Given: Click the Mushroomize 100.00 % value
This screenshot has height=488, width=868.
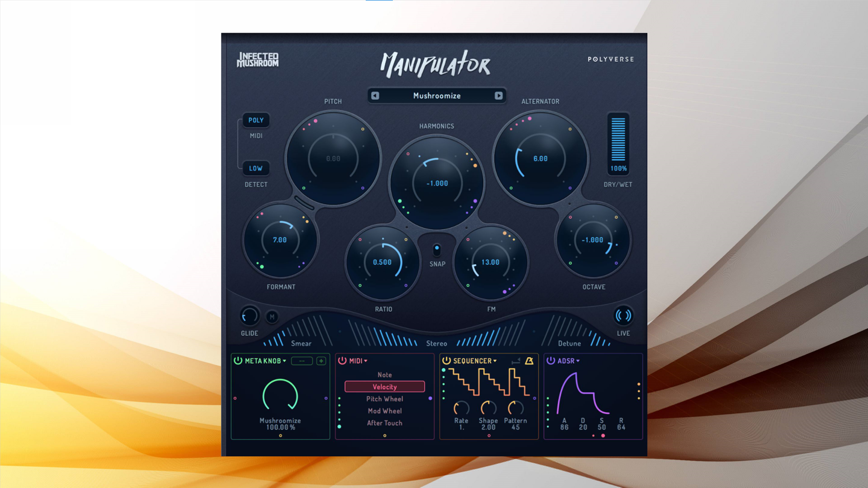Looking at the screenshot, I should pos(280,427).
